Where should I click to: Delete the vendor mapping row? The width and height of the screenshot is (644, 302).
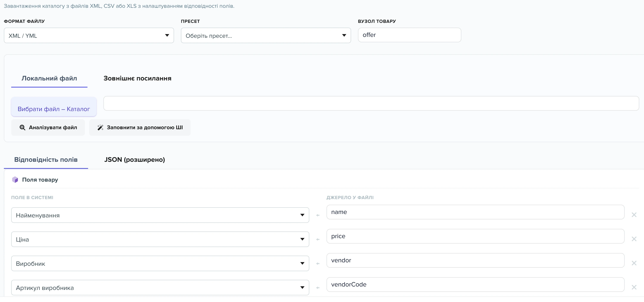pos(634,263)
